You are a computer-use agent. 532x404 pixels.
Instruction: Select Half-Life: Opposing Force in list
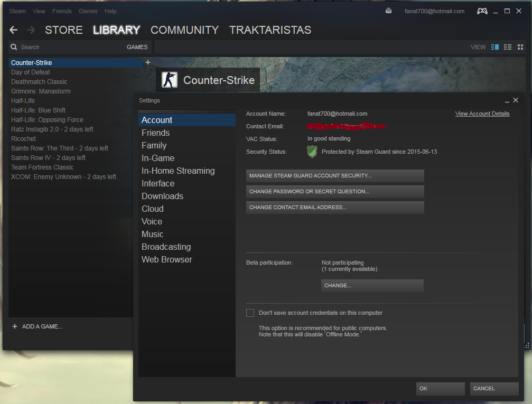(x=71, y=120)
